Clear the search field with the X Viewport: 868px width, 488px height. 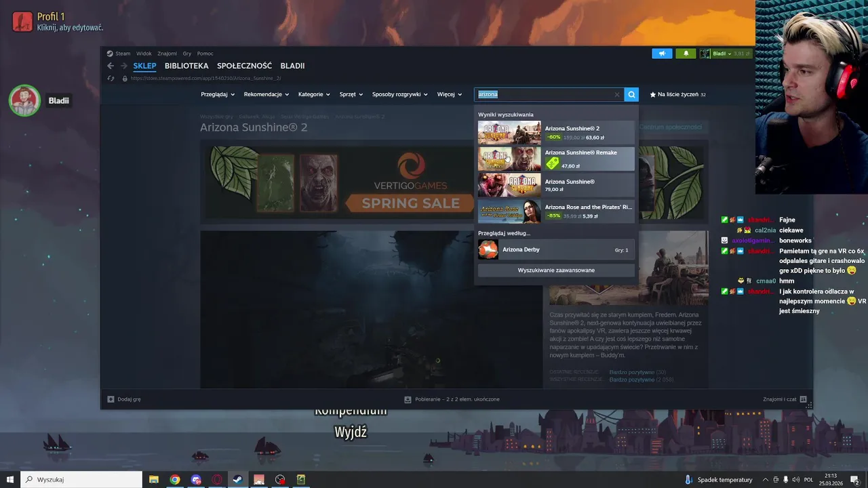pos(617,95)
